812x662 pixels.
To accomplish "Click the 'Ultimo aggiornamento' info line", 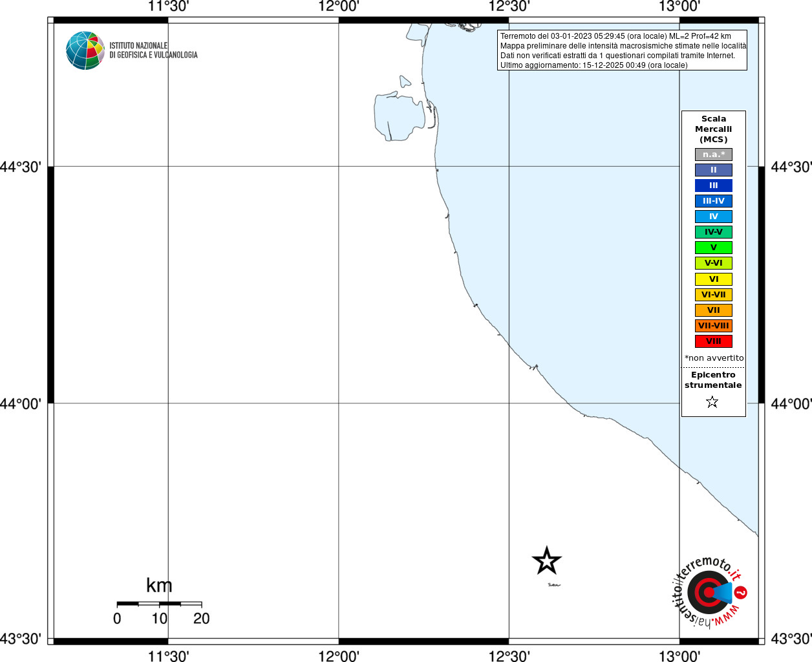I will click(x=594, y=65).
